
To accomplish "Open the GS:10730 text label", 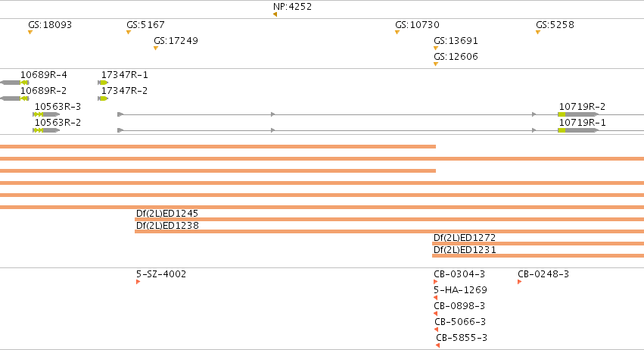I will (x=417, y=25).
